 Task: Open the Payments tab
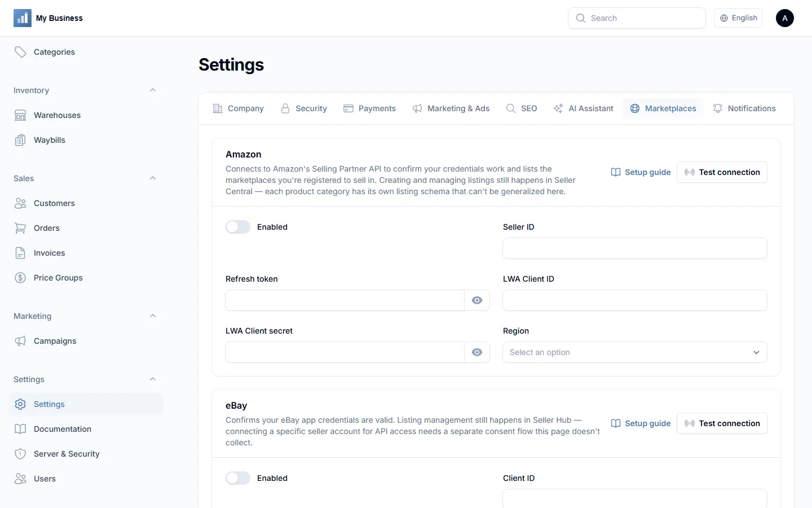pyautogui.click(x=369, y=108)
